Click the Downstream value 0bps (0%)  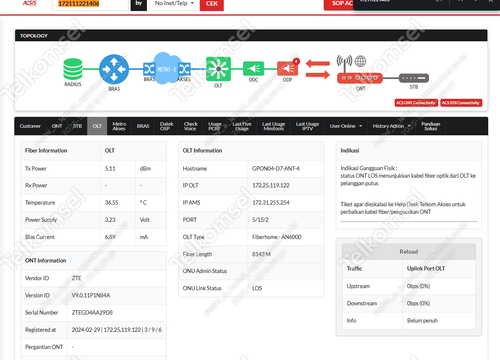coord(418,304)
